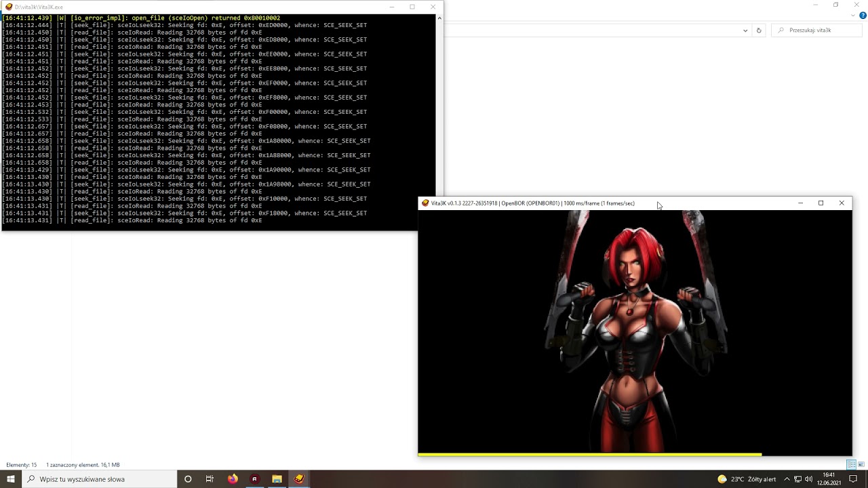Image resolution: width=868 pixels, height=488 pixels.
Task: Restore down the File Explorer window
Action: point(836,5)
